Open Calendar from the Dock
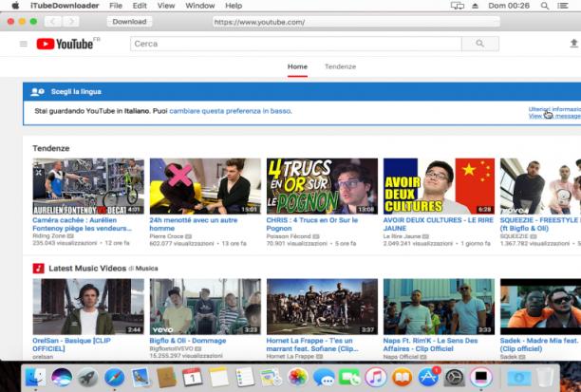This screenshot has width=581, height=392. coord(193,377)
